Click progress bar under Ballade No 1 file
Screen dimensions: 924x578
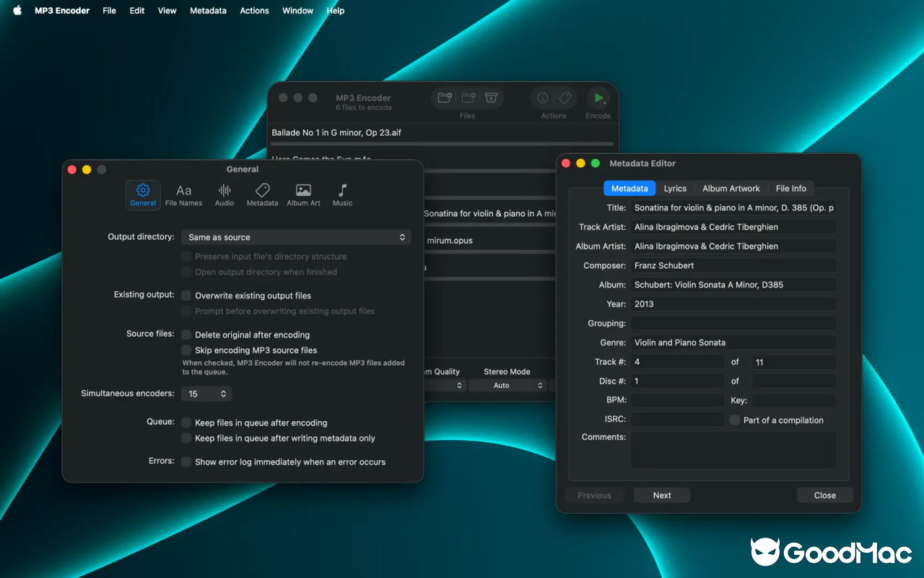click(443, 144)
